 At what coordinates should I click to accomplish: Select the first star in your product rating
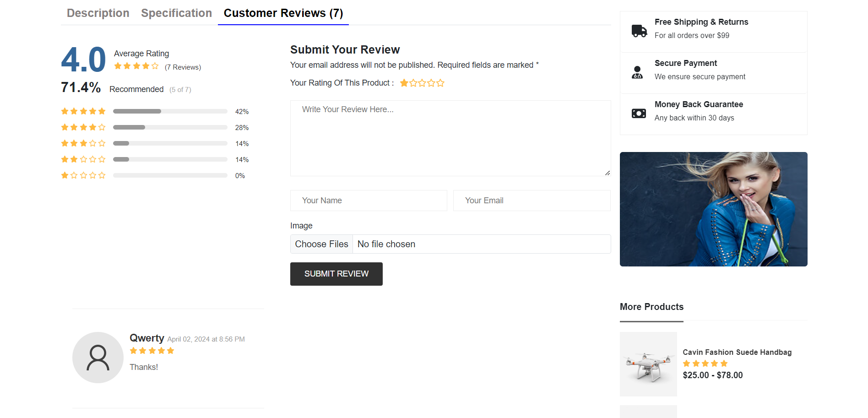coord(404,83)
